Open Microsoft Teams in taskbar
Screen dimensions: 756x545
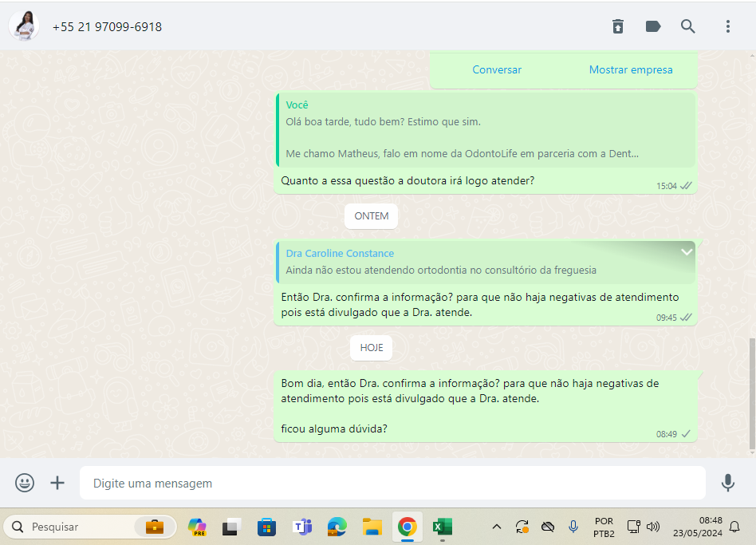301,527
